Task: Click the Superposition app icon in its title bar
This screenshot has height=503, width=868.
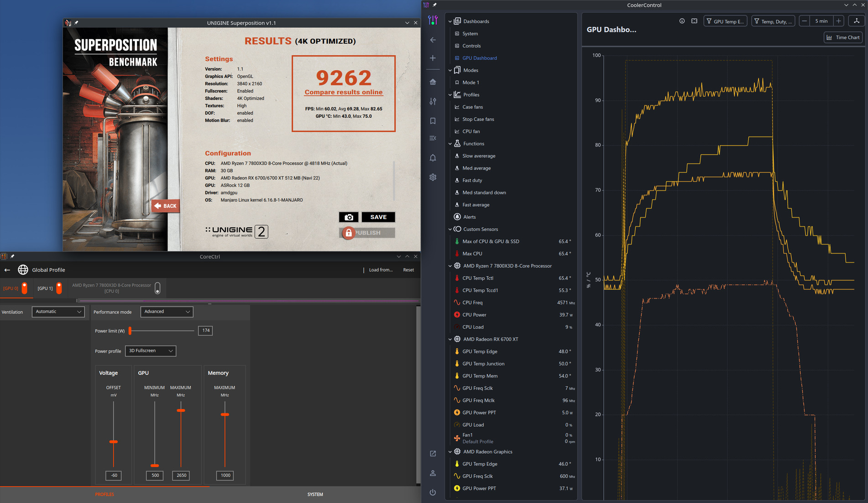Action: click(x=68, y=23)
